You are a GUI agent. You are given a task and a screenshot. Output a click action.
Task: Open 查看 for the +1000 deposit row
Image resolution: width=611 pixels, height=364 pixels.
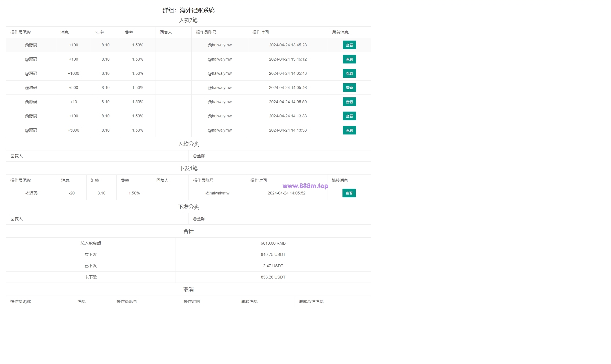coord(349,73)
